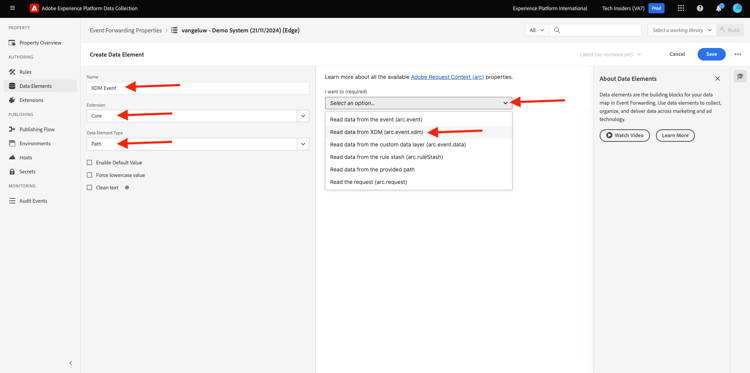Click Event Forwarding Properties breadcrumb
750x373 pixels.
pos(126,30)
